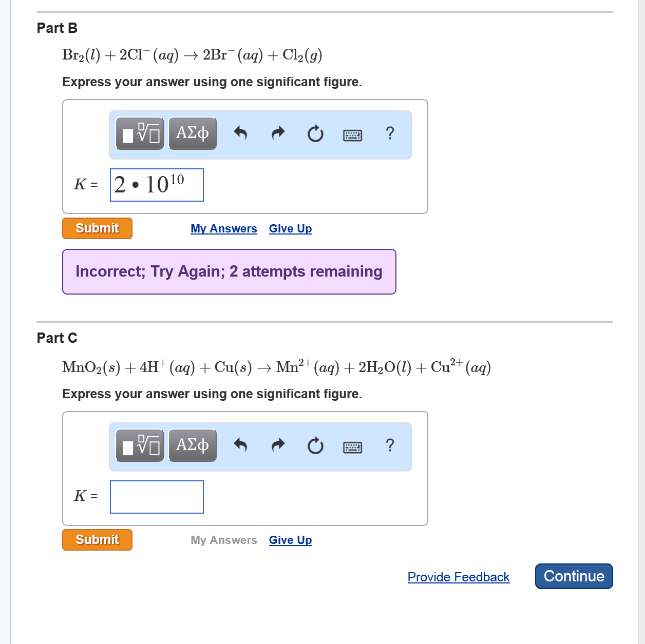645x644 pixels.
Task: Reset the Part C answer field
Action: click(x=315, y=446)
